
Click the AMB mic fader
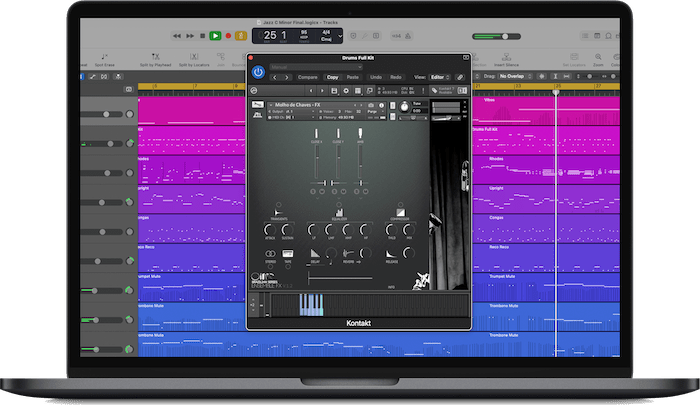[360, 163]
